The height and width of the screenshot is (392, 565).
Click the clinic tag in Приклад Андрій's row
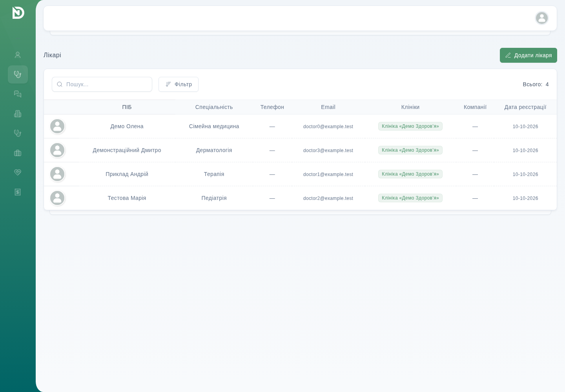click(410, 174)
